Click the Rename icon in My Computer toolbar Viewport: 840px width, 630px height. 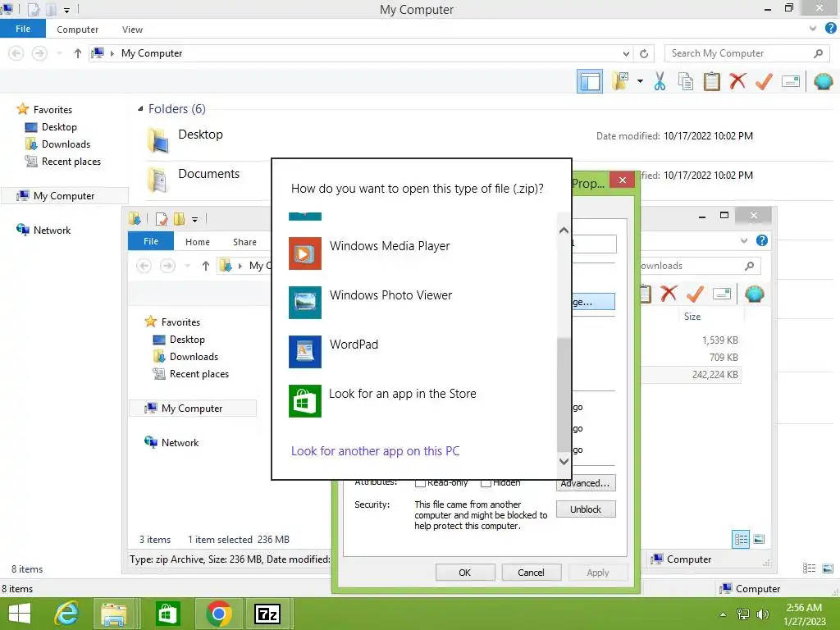[x=791, y=81]
